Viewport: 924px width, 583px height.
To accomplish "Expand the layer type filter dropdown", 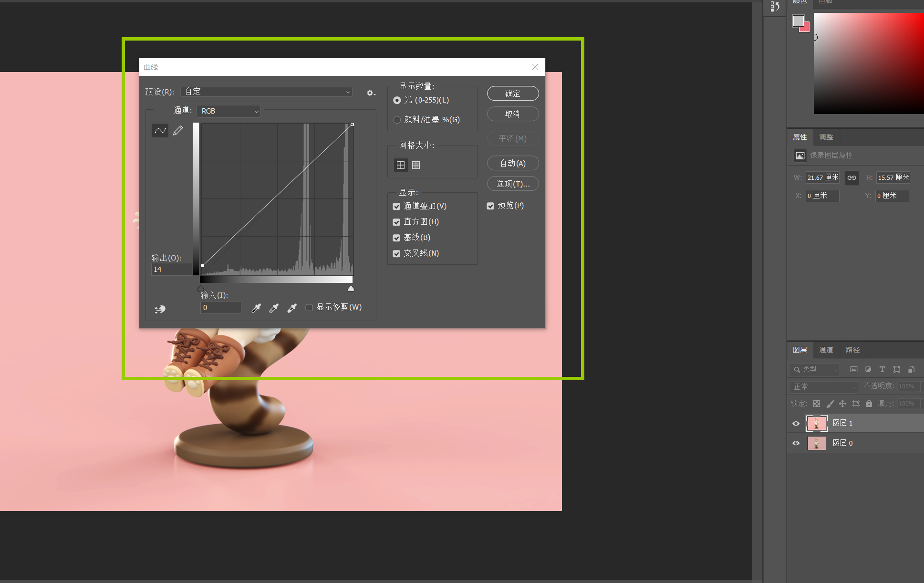I will [x=814, y=369].
